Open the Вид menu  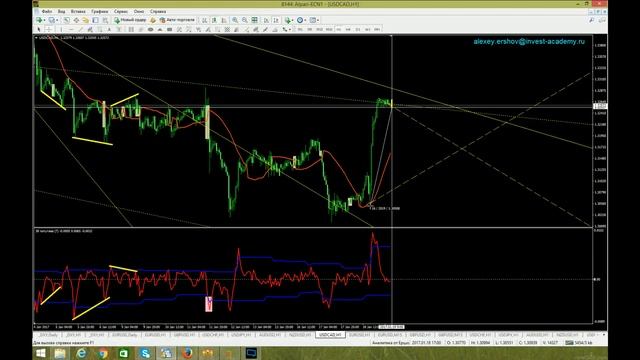61,11
